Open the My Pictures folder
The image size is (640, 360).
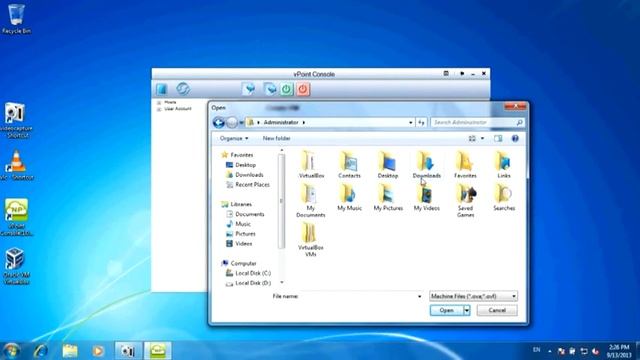click(388, 198)
